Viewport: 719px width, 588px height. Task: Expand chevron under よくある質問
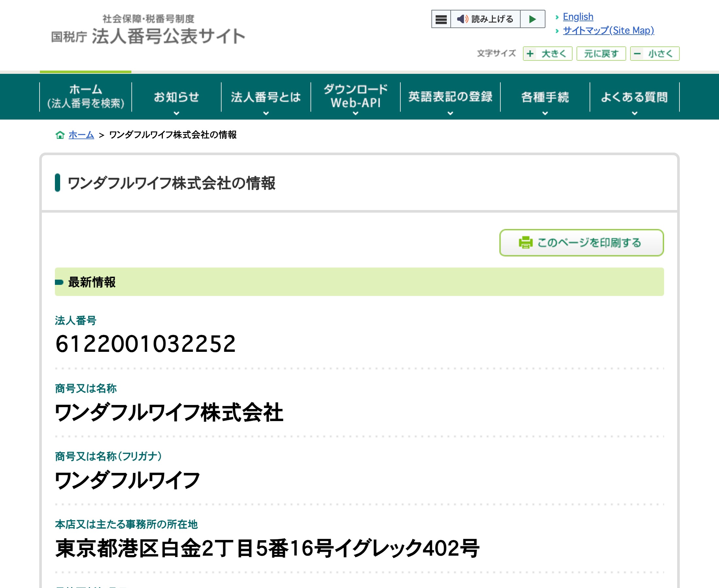tap(634, 113)
